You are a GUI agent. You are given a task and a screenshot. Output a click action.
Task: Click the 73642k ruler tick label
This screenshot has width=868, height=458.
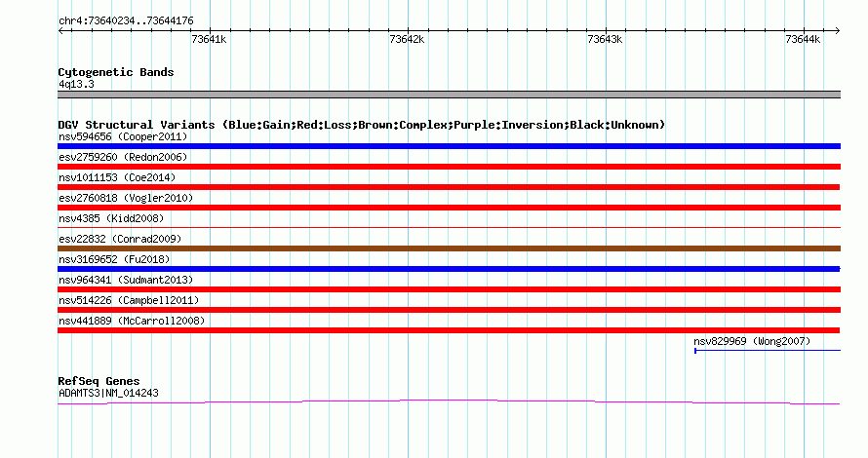tap(407, 39)
